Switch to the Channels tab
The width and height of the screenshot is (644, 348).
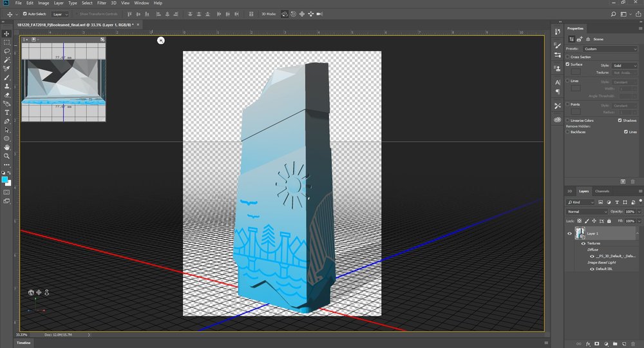click(x=602, y=191)
